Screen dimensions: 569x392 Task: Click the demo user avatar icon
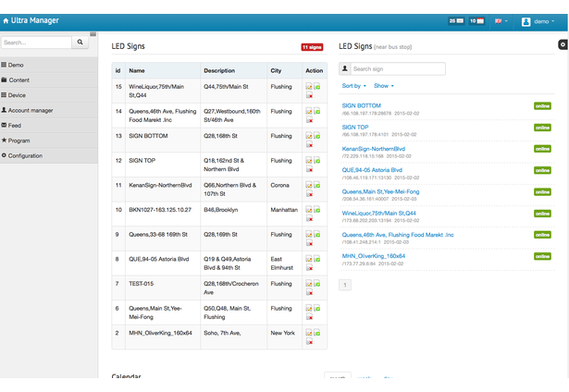526,22
